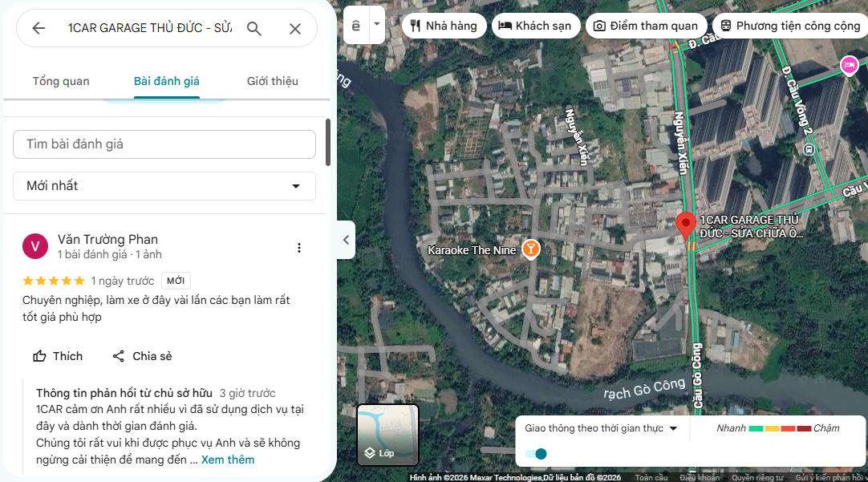The image size is (868, 482).
Task: Click the five-star rating on the review
Action: click(54, 281)
